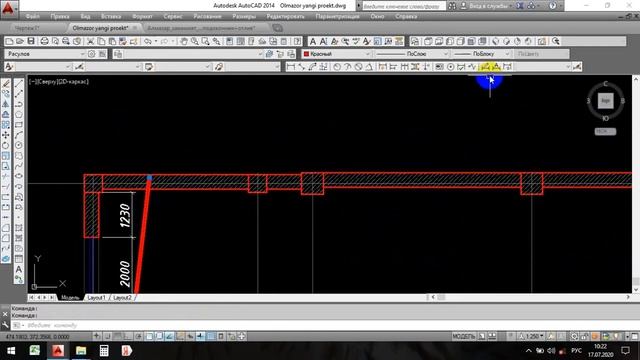The image size is (640, 360).
Task: Click the Linear dimension icon
Action: point(291,67)
